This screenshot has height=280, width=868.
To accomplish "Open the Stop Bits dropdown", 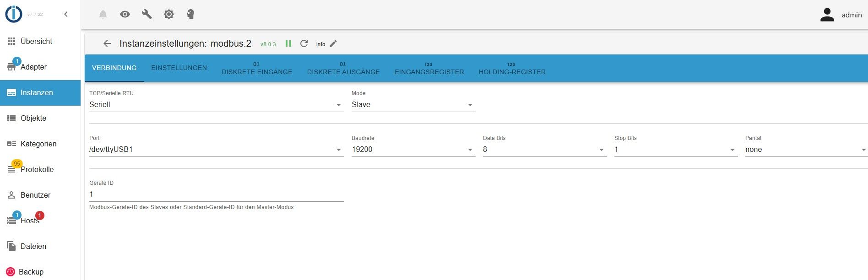I will click(x=676, y=150).
